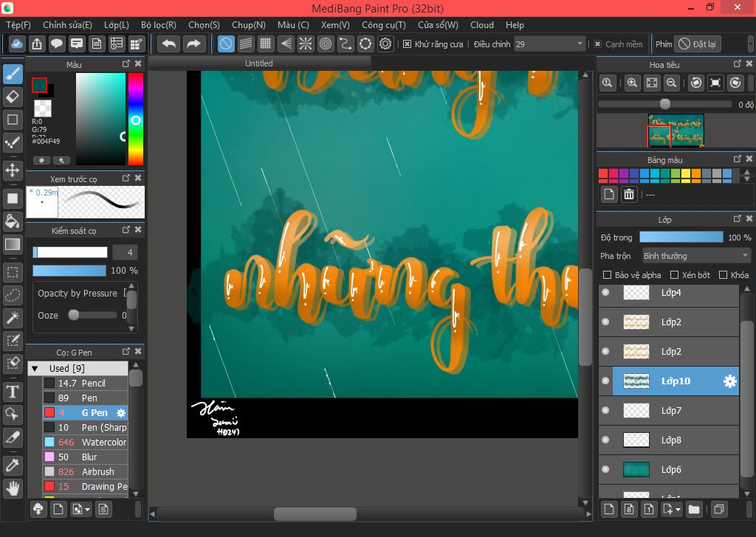Select the Text tool
756x537 pixels.
click(x=13, y=392)
